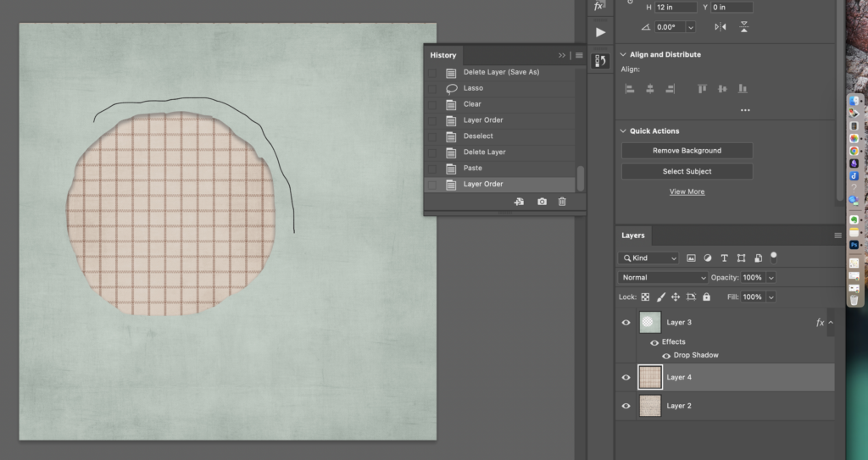Select the Layers tab
The image size is (868, 460).
632,236
